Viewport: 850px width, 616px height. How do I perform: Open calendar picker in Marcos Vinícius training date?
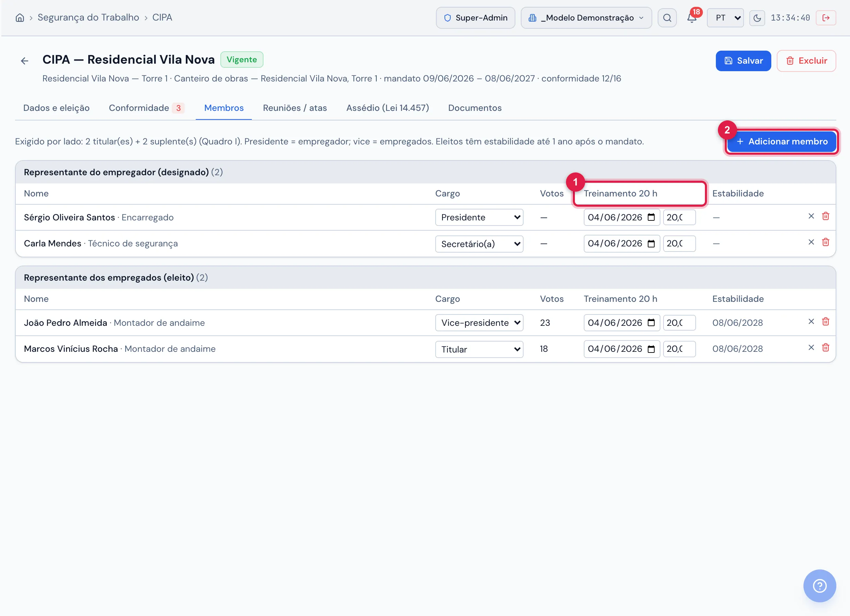(652, 349)
